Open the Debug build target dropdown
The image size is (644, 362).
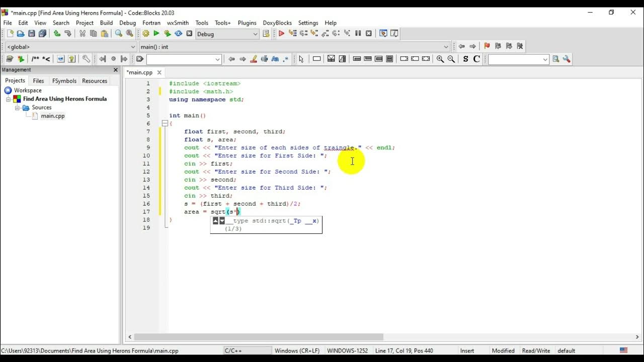tap(255, 34)
